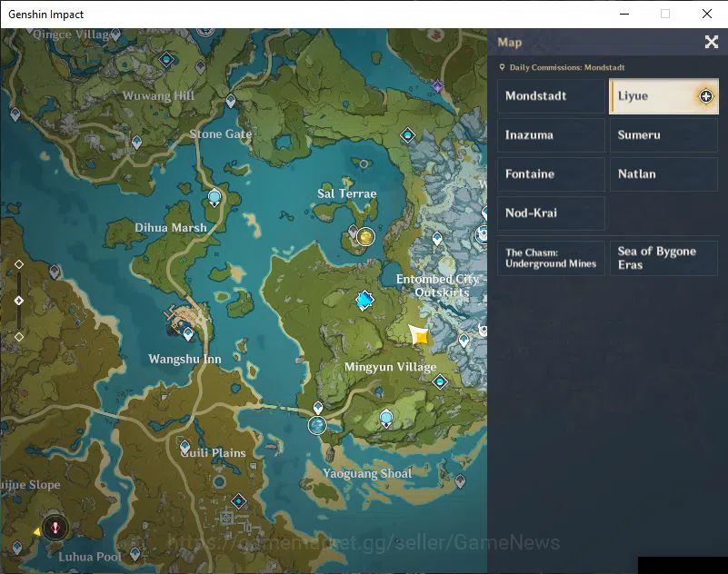Open the Fontaine region map
The height and width of the screenshot is (574, 728).
tap(551, 174)
